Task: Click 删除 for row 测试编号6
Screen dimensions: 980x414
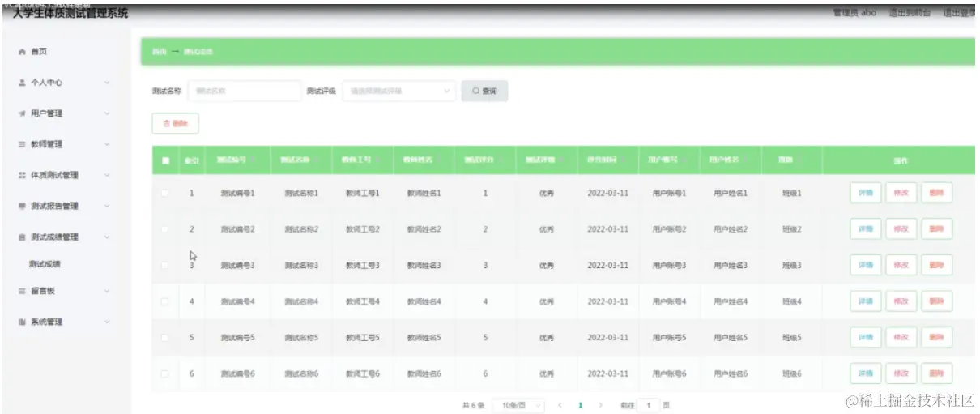Action: coord(936,373)
